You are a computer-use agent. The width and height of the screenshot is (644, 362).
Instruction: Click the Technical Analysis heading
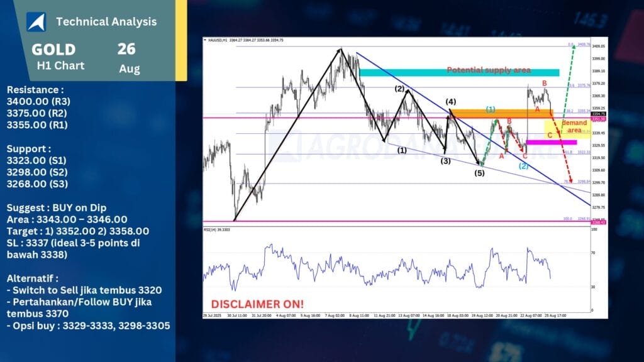[x=106, y=21]
